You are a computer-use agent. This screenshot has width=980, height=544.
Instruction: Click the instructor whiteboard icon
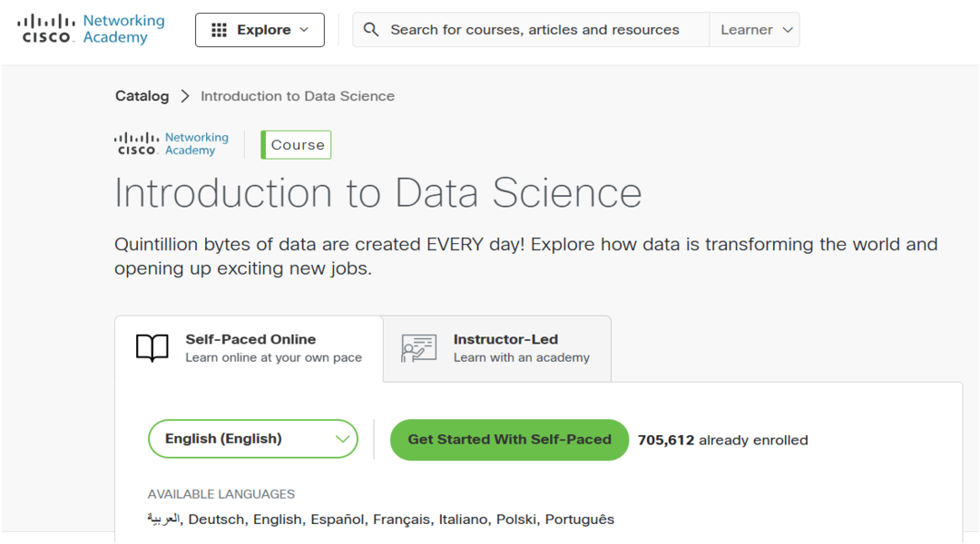(x=418, y=348)
